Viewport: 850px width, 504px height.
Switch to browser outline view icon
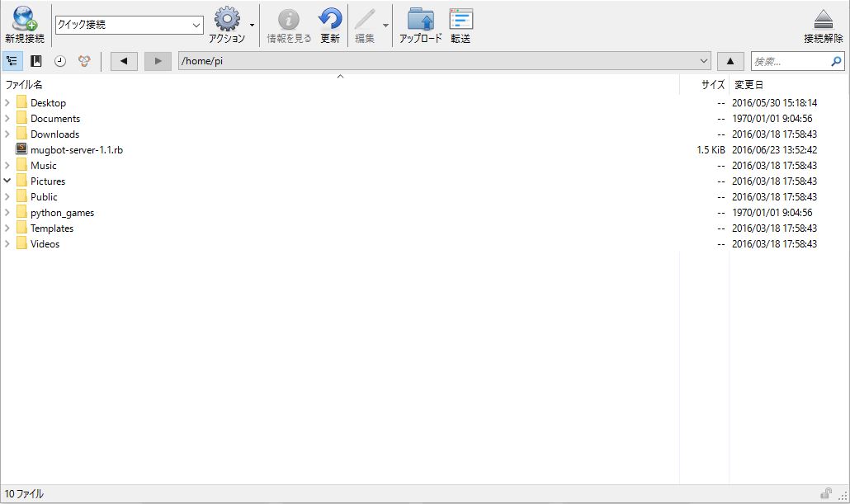(x=12, y=61)
